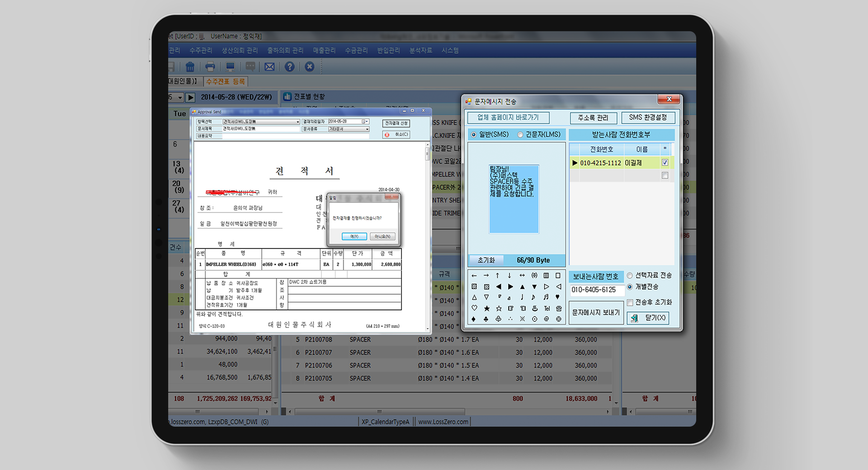Click 아니요(N) in the 알림 dialog

coord(382,236)
